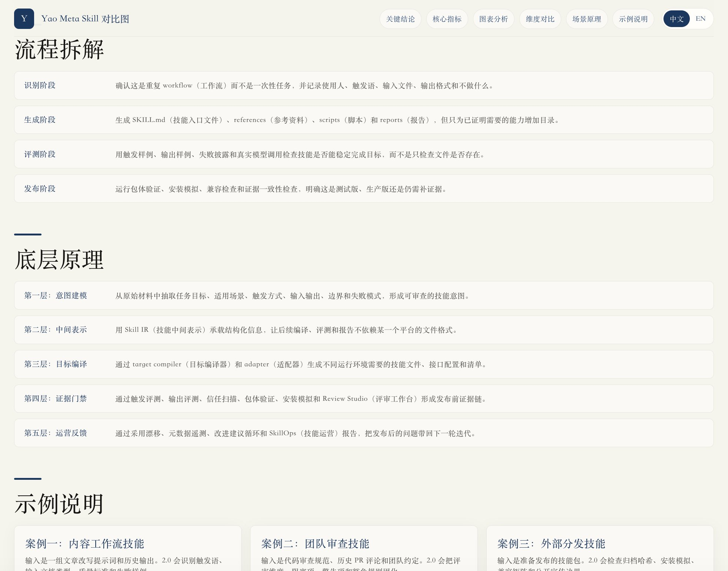Click the 示例说明 section heading
This screenshot has width=728, height=571.
point(59,504)
